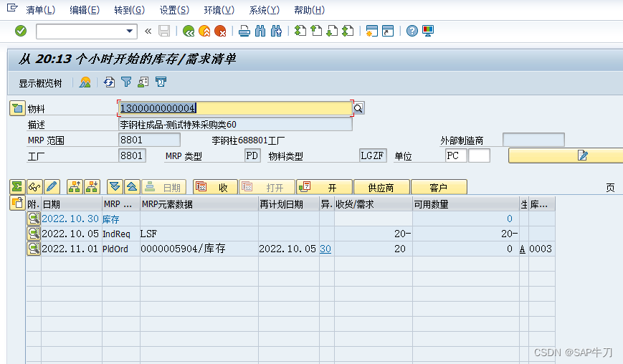Viewport: 623px width, 364px height.
Task: Click the 收 button
Action: click(215, 187)
